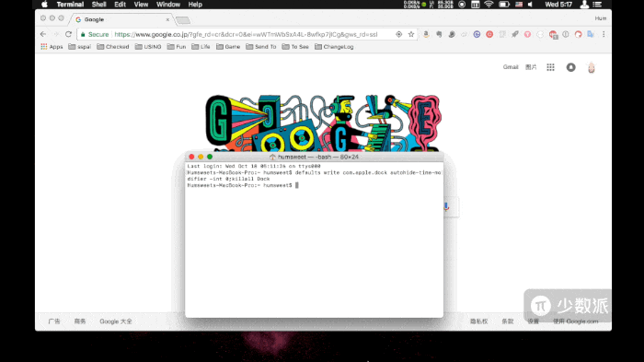644x362 pixels.
Task: Click the Wed 5:17 clock
Action: (x=558, y=5)
